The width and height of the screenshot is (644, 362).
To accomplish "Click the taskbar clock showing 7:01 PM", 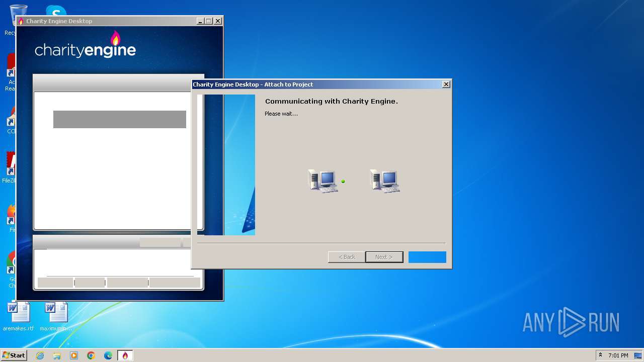I will point(618,355).
